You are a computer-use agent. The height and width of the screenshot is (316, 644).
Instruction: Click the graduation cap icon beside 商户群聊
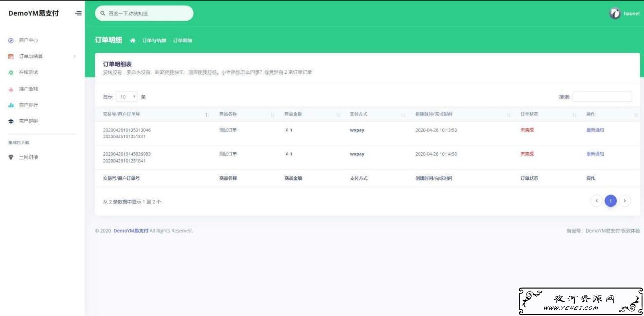click(x=11, y=121)
